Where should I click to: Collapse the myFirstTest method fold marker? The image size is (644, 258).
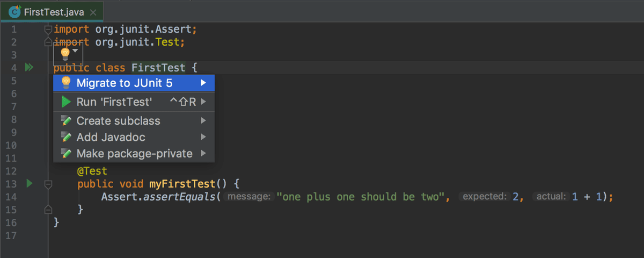(x=48, y=184)
